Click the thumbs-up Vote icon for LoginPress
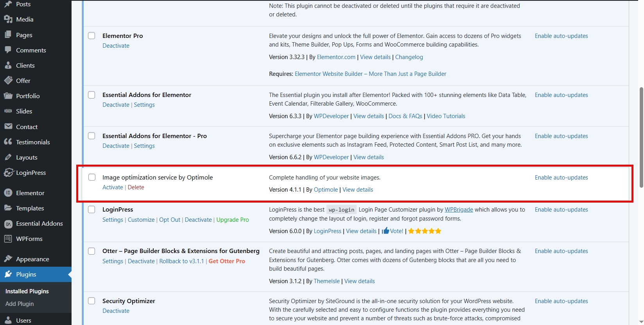Viewport: 644px width, 325px height. pyautogui.click(x=386, y=231)
